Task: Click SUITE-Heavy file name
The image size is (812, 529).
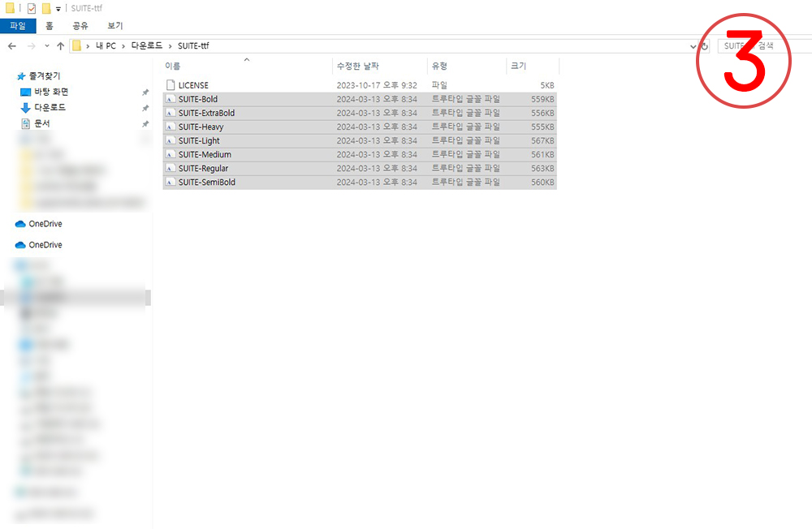Action: pyautogui.click(x=201, y=127)
